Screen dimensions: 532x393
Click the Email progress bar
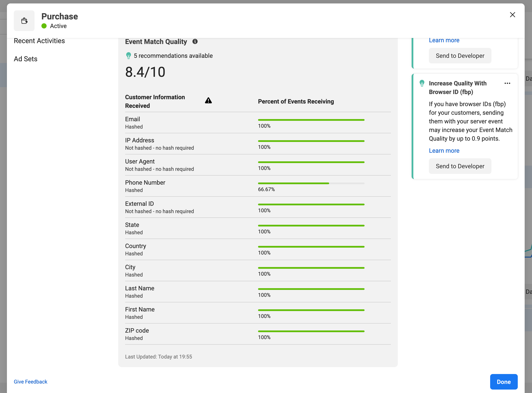click(311, 120)
